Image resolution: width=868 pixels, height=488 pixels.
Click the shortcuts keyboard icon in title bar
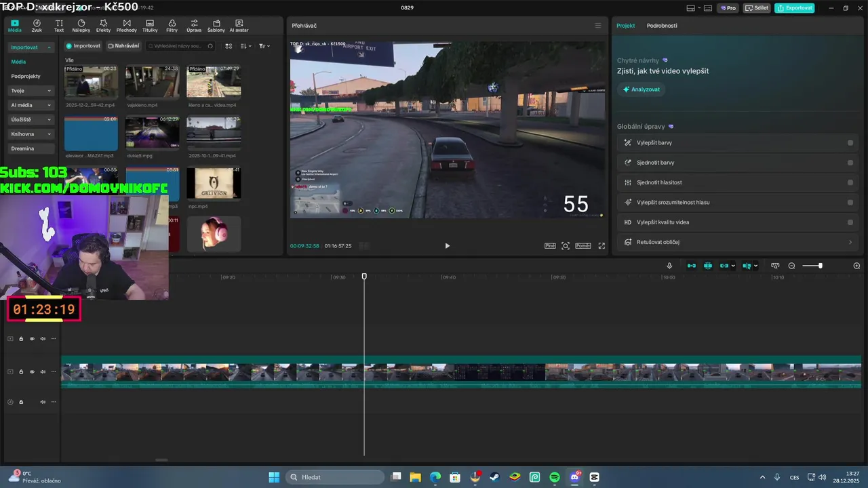tap(708, 8)
